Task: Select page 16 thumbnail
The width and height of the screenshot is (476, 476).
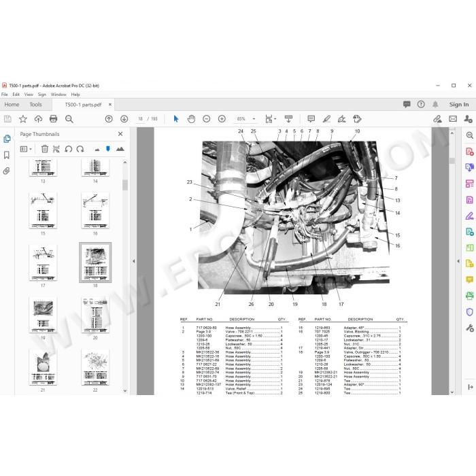Action: click(95, 211)
